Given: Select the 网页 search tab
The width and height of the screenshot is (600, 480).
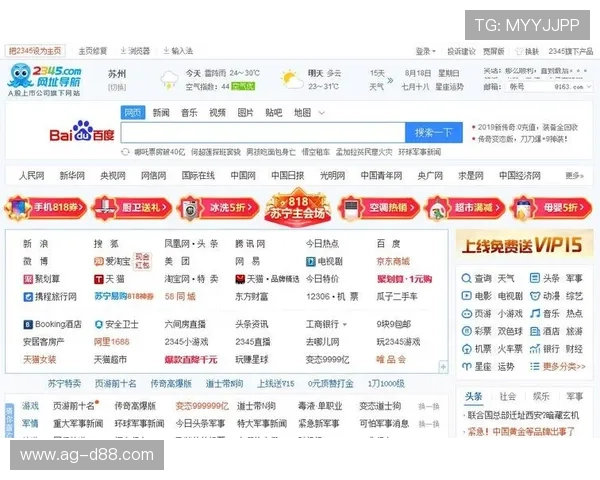Looking at the screenshot, I should point(133,113).
